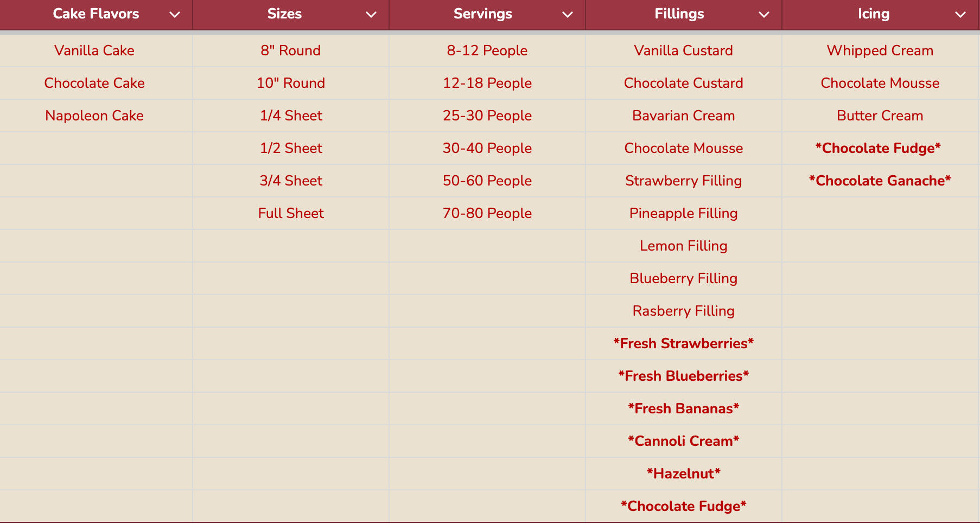Image resolution: width=980 pixels, height=524 pixels.
Task: Click the Lemon Filling option
Action: [x=684, y=246]
